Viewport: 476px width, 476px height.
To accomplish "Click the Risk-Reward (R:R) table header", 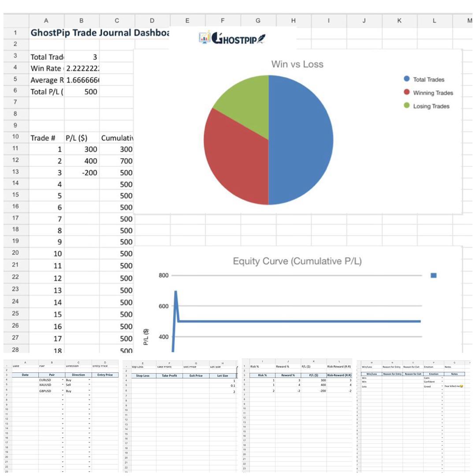I will (x=339, y=375).
